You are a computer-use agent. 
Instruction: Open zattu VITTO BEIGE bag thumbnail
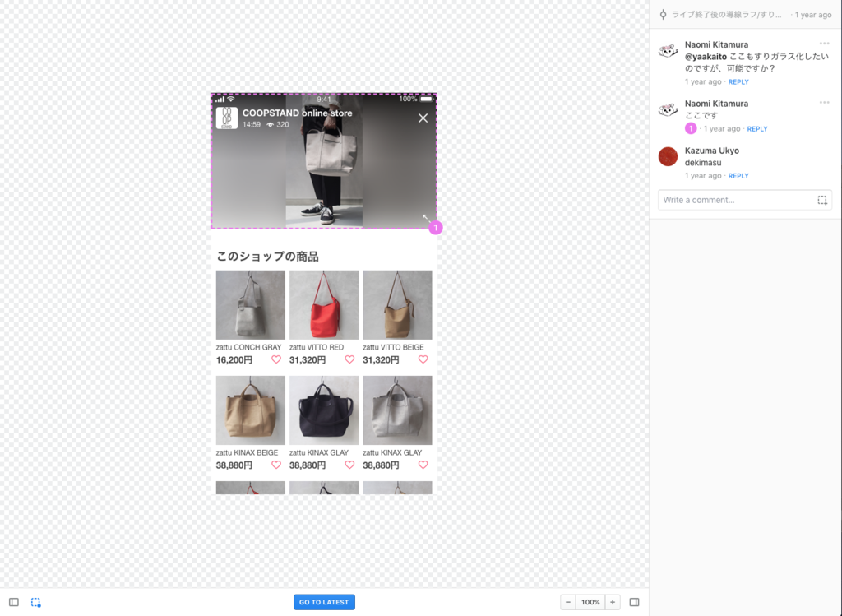tap(397, 304)
